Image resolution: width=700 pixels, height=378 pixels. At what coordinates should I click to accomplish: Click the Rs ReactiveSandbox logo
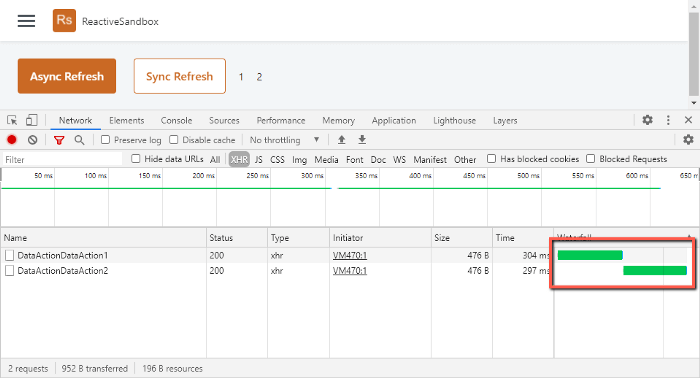click(64, 21)
